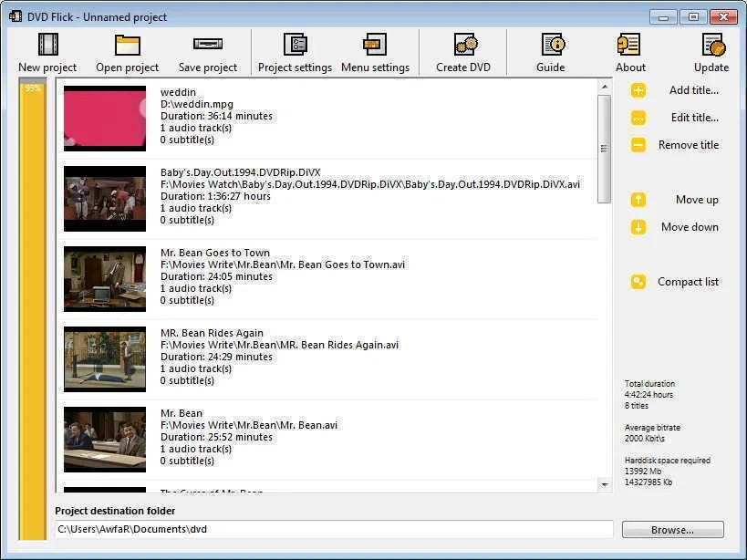Screen dimensions: 747x560
Task: Open Project settings
Action: (x=294, y=50)
